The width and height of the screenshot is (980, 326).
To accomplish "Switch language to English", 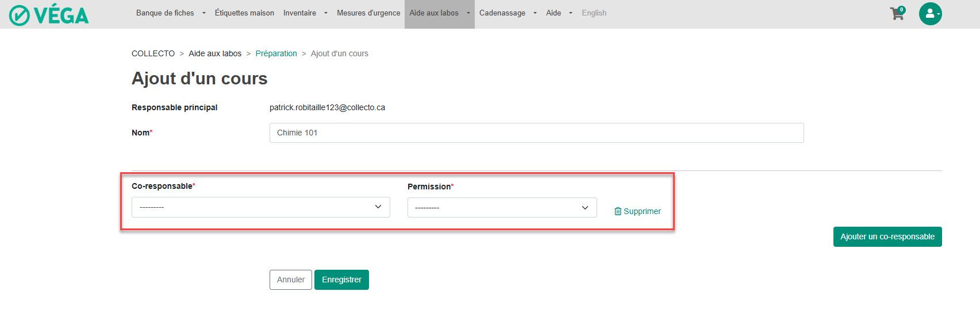I will click(594, 13).
